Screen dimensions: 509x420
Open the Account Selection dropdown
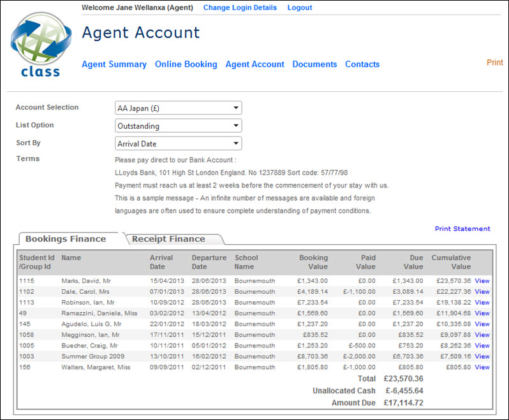click(x=178, y=108)
